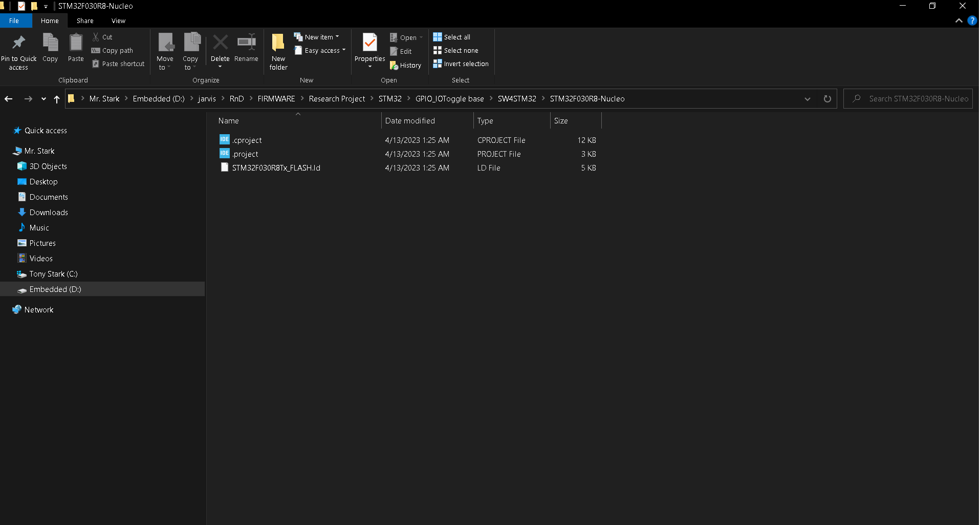
Task: Click Select all
Action: (x=452, y=37)
